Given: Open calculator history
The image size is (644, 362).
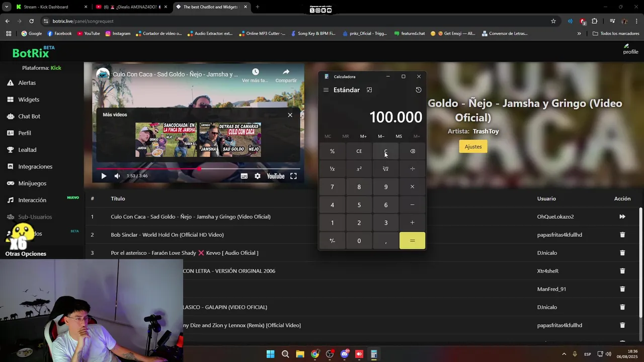Looking at the screenshot, I should pyautogui.click(x=419, y=90).
